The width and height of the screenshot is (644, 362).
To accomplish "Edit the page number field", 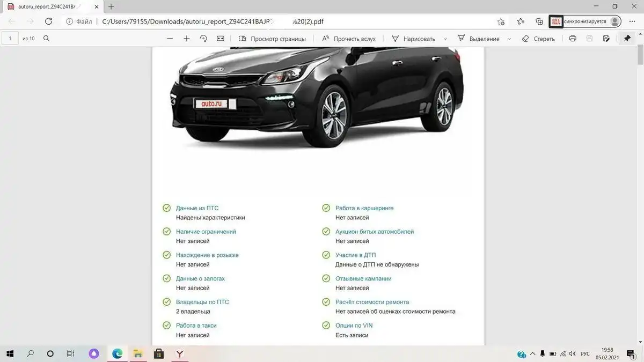I will pos(10,39).
